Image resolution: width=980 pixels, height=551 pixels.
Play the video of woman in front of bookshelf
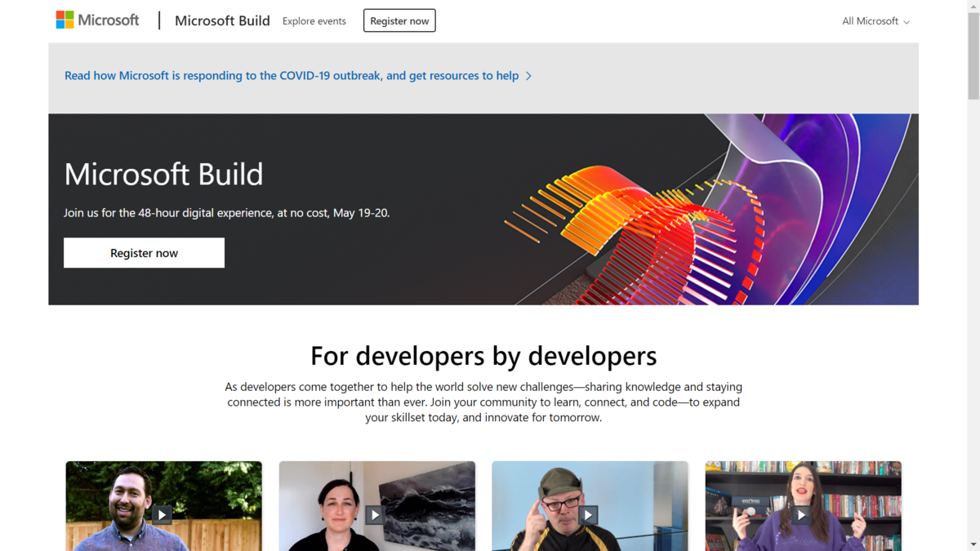point(801,515)
